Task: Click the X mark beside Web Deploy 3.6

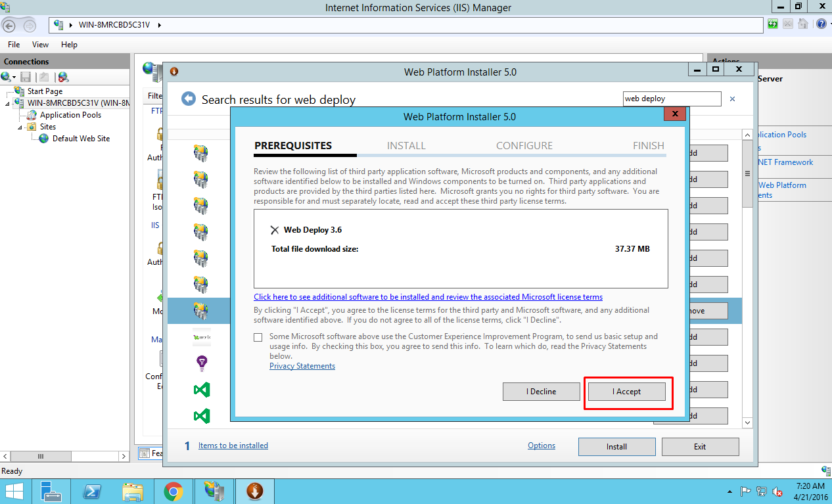Action: coord(275,230)
